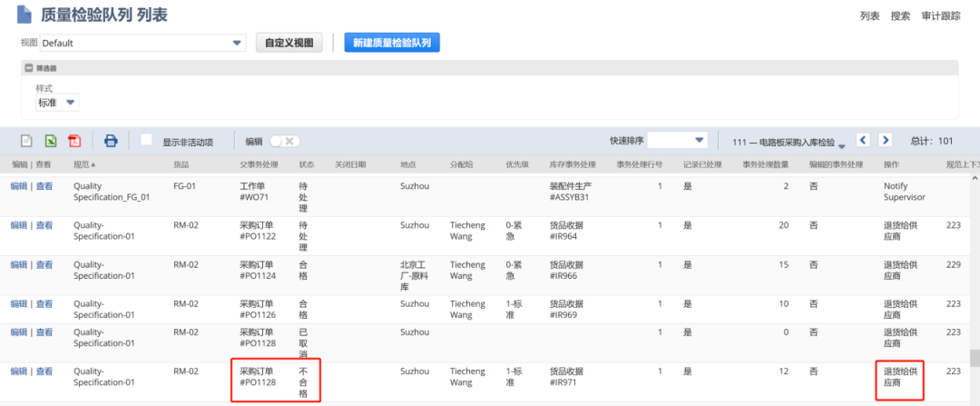Viewport: 980px width, 406px height.
Task: Sort by the 事务处理数量 column header
Action: (766, 164)
